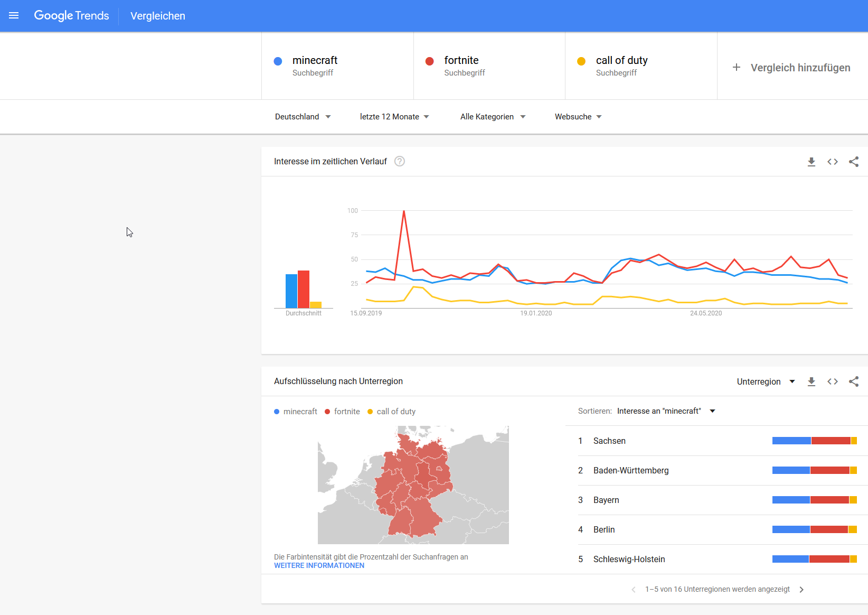Screen dimensions: 868x615
Task: Download the interest over time chart data
Action: [x=812, y=162]
